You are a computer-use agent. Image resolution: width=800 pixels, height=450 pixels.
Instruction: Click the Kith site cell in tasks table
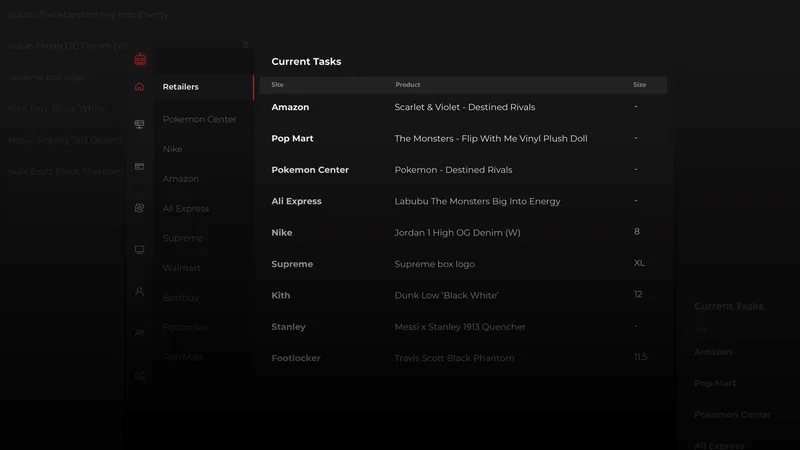[281, 295]
